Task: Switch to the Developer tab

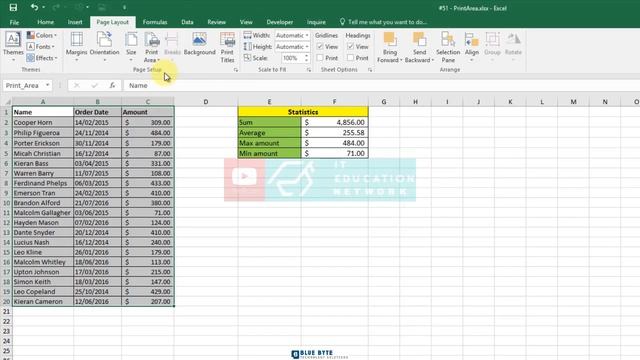Action: click(280, 22)
